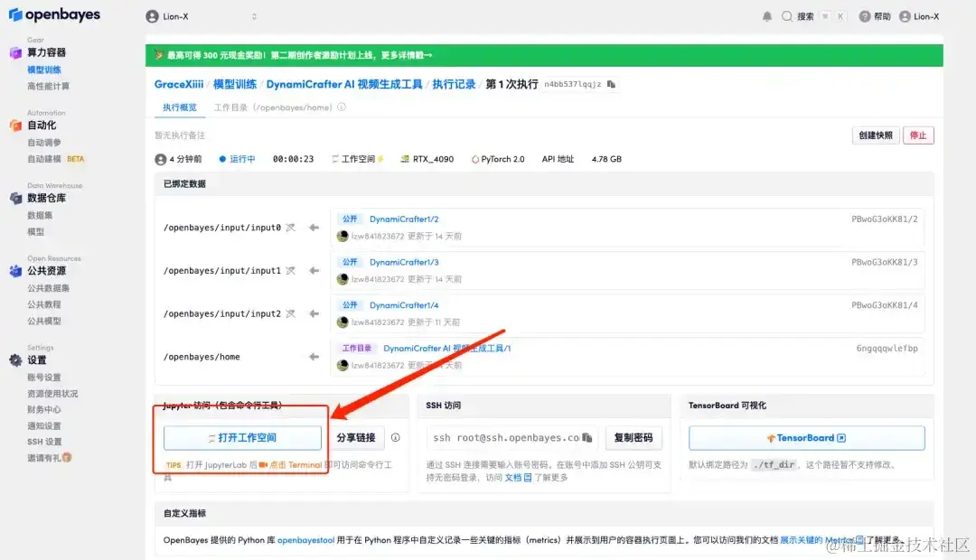Click the openbayestool library link

305,540
